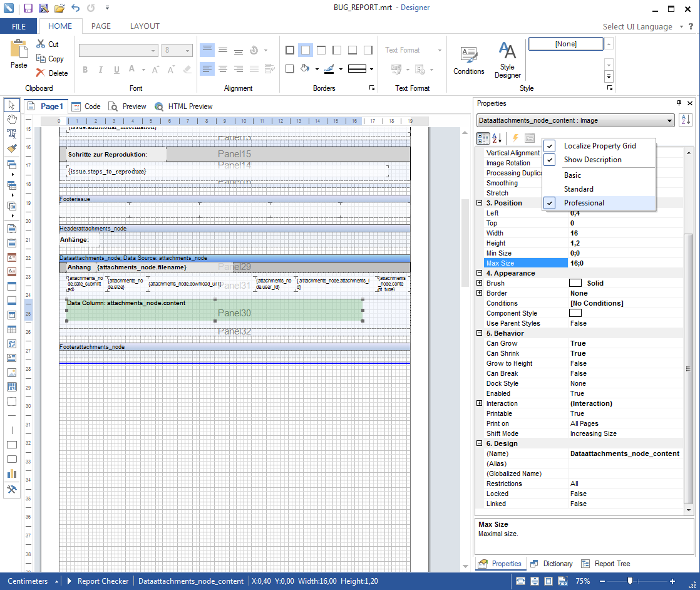This screenshot has height=590, width=700.
Task: Toggle bold font formatting
Action: click(x=85, y=70)
